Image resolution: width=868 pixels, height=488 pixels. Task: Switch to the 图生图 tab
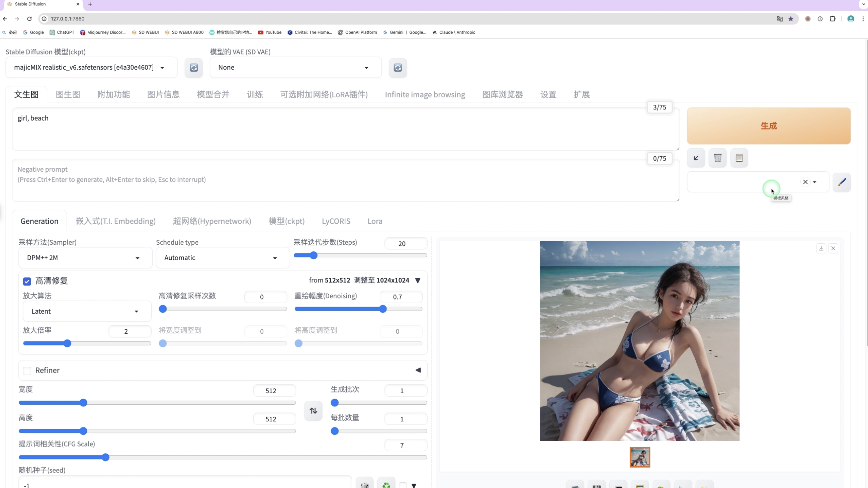(68, 95)
